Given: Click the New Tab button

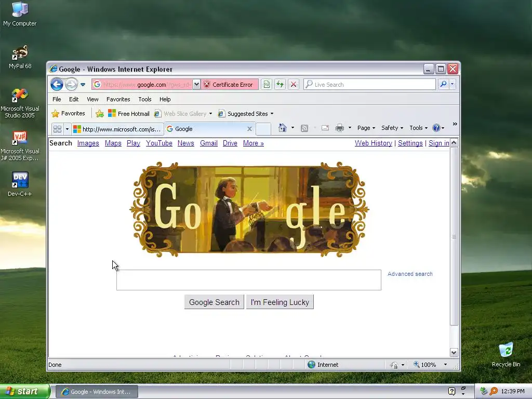Looking at the screenshot, I should [263, 129].
